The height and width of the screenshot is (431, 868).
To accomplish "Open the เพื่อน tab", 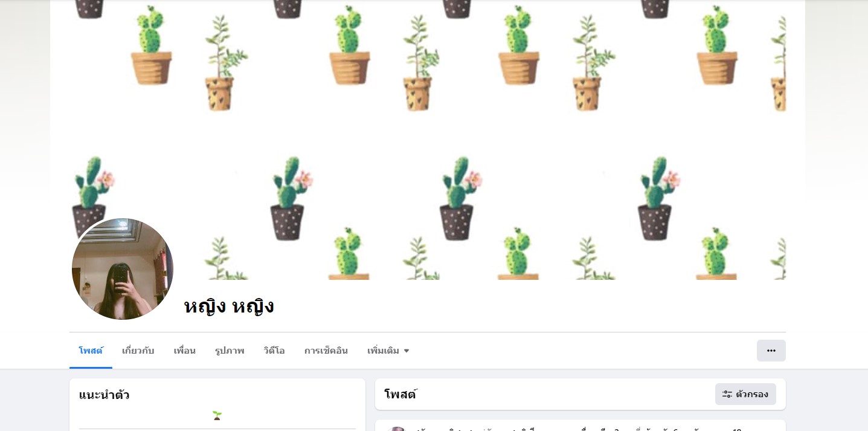I will [185, 351].
